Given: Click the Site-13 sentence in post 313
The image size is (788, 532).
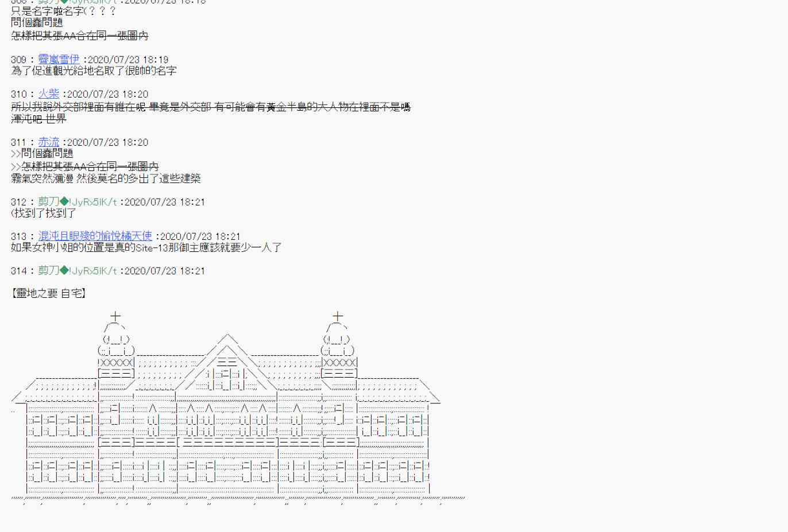Looking at the screenshot, I should click(146, 248).
